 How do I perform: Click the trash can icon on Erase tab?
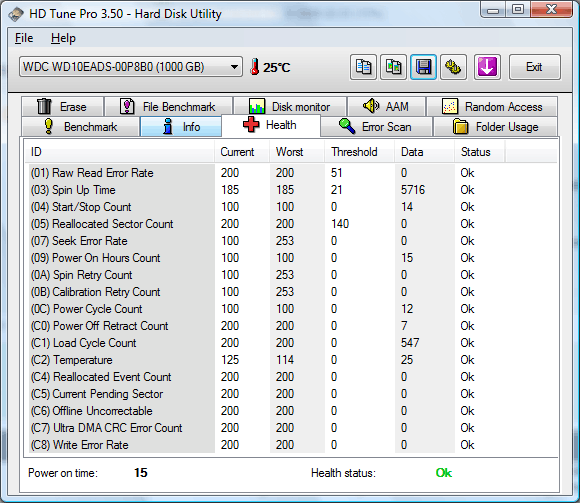[x=44, y=106]
